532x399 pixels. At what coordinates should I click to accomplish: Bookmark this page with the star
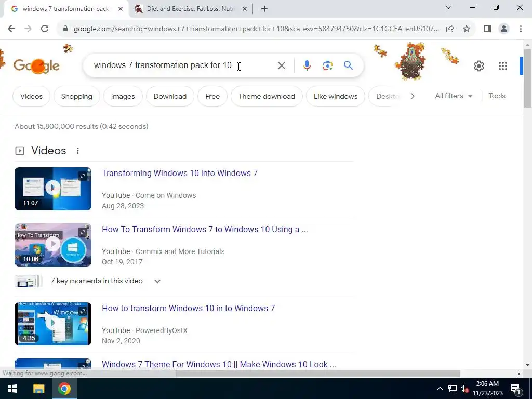point(467,29)
